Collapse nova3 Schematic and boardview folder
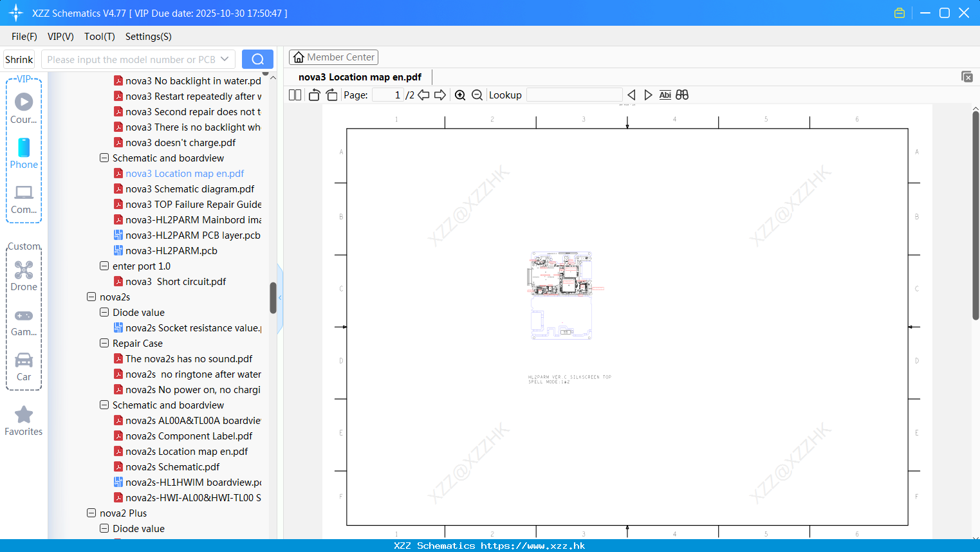This screenshot has height=552, width=980. pyautogui.click(x=104, y=158)
